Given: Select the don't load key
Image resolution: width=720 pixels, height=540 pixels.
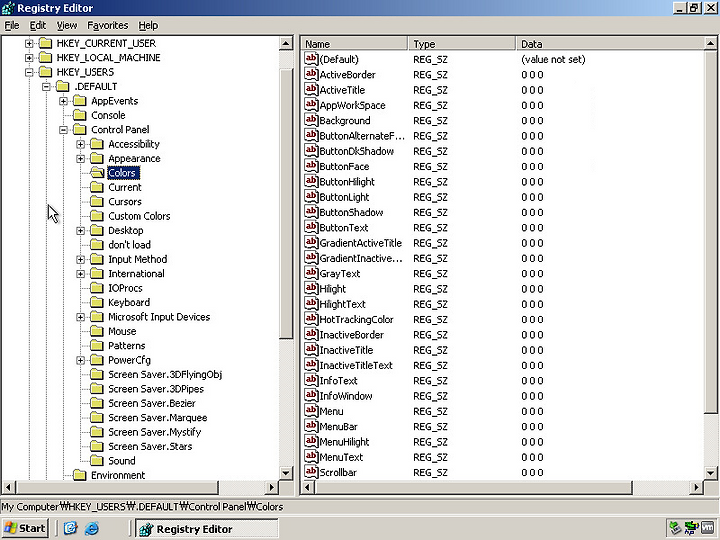Looking at the screenshot, I should [129, 245].
